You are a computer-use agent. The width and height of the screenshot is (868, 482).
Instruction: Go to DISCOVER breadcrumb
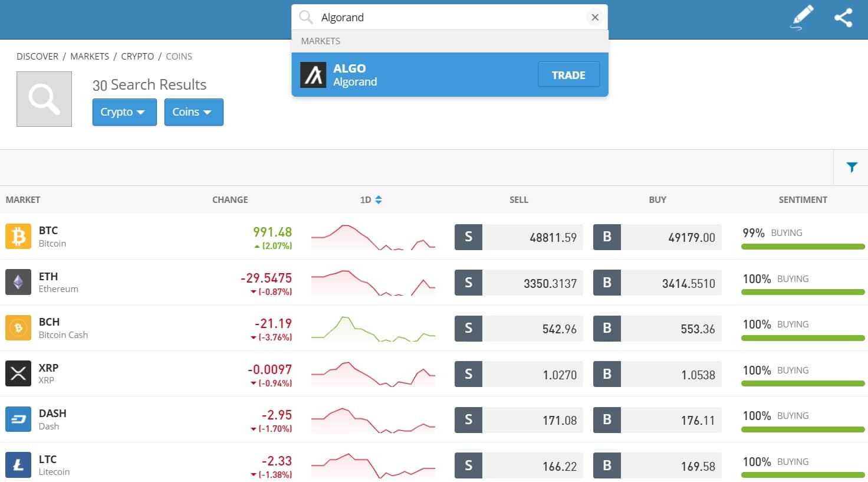tap(37, 57)
